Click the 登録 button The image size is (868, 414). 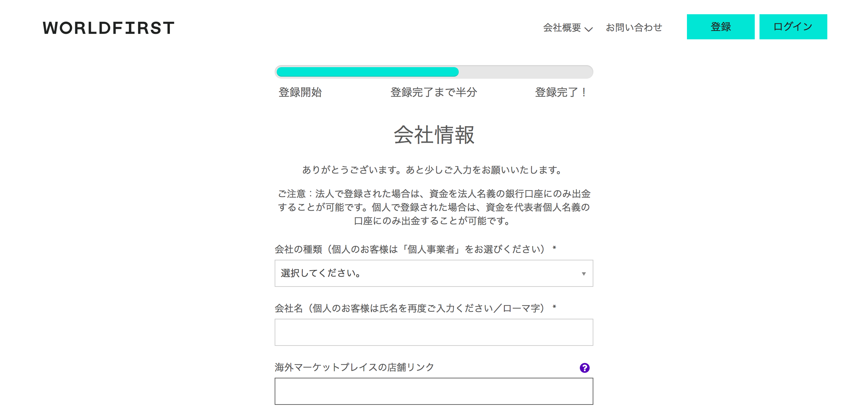[721, 27]
